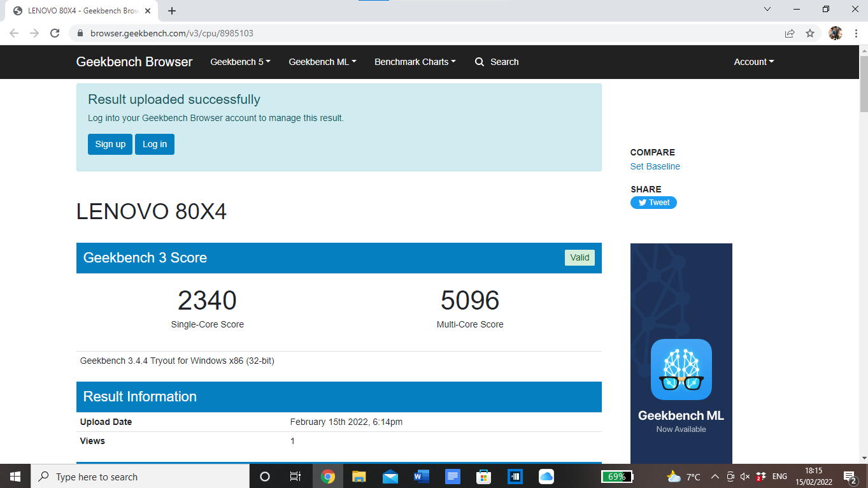View site information padlock icon
This screenshot has width=868, height=488.
tap(80, 33)
